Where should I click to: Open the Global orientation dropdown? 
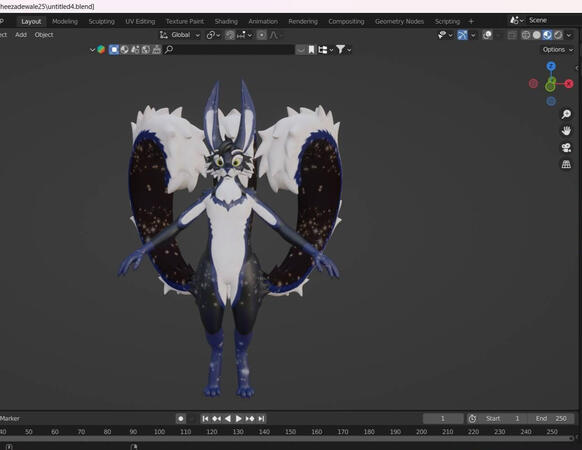pyautogui.click(x=180, y=35)
